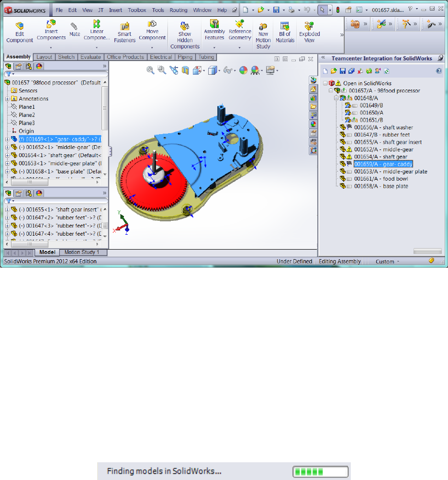Screen dimensions: 448x480
Task: Activate Move Component tool
Action: tap(152, 31)
